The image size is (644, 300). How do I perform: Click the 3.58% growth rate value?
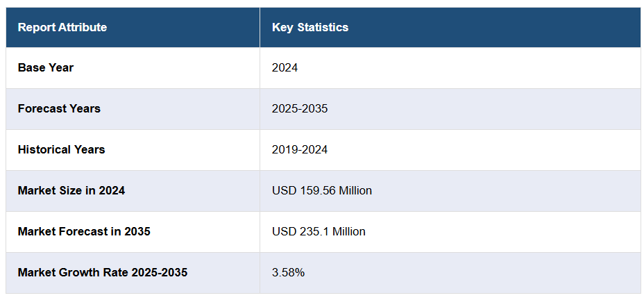pos(288,272)
